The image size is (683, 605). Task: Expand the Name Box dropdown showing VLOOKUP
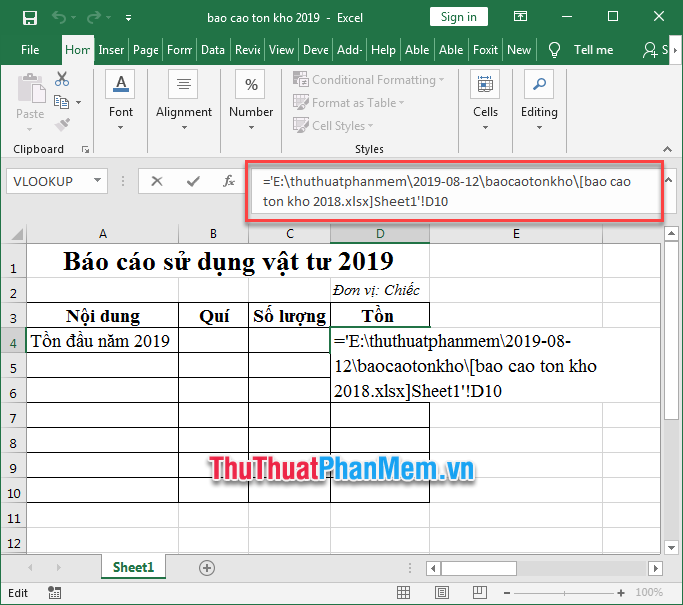click(x=98, y=181)
